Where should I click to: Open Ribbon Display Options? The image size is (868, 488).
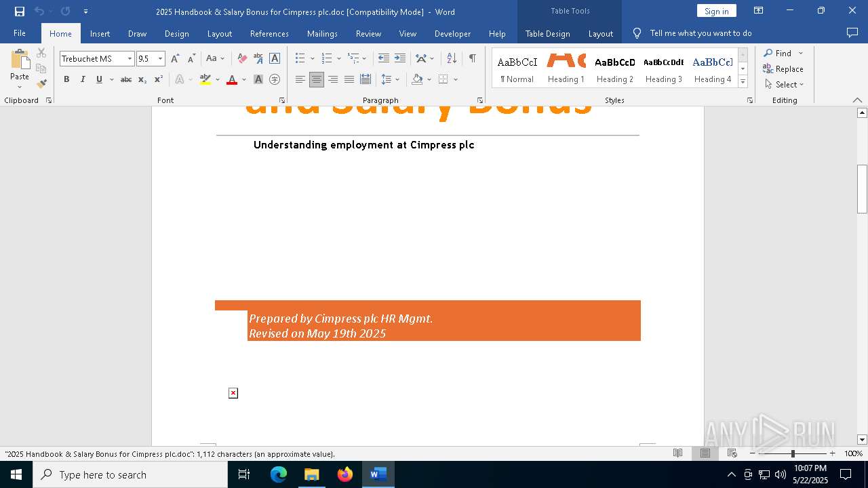[x=759, y=11]
